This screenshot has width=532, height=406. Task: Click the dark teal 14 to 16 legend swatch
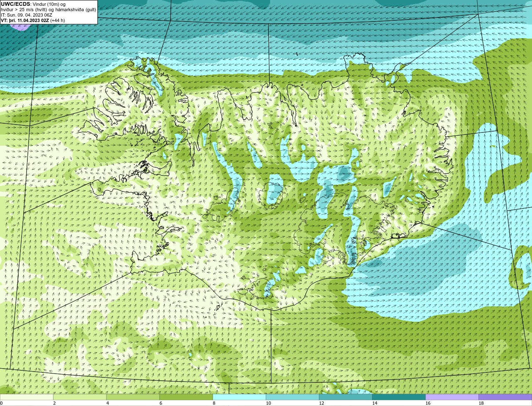coord(399,397)
